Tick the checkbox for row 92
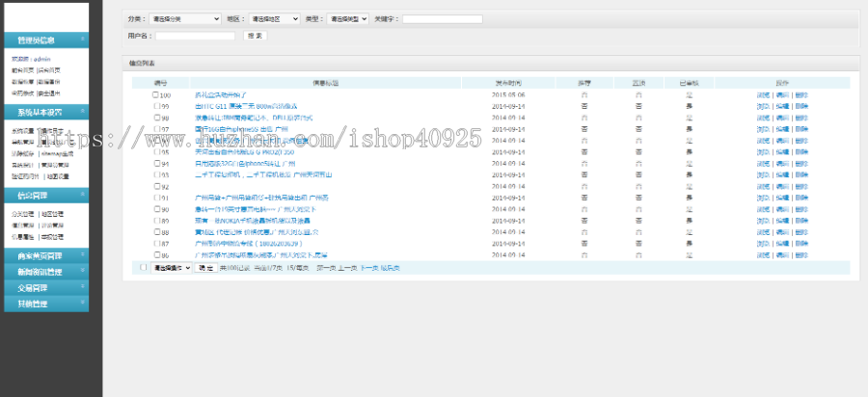This screenshot has height=397, width=868. pos(157,186)
